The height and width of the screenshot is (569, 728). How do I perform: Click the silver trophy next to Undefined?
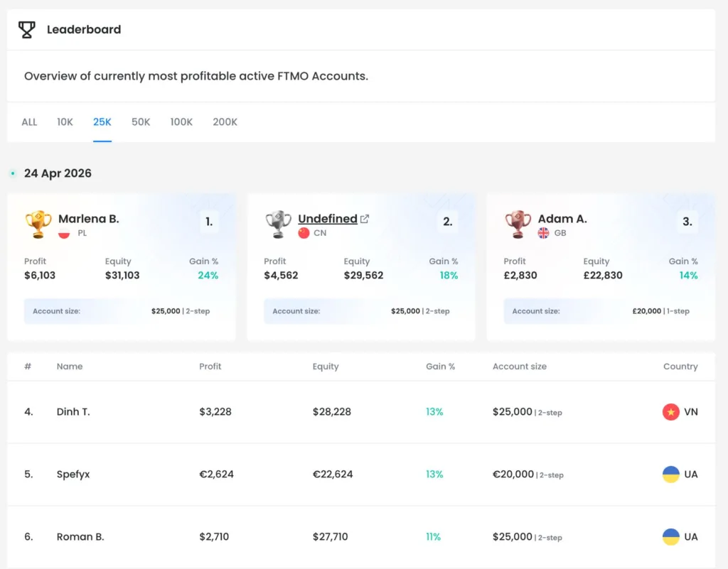[277, 224]
